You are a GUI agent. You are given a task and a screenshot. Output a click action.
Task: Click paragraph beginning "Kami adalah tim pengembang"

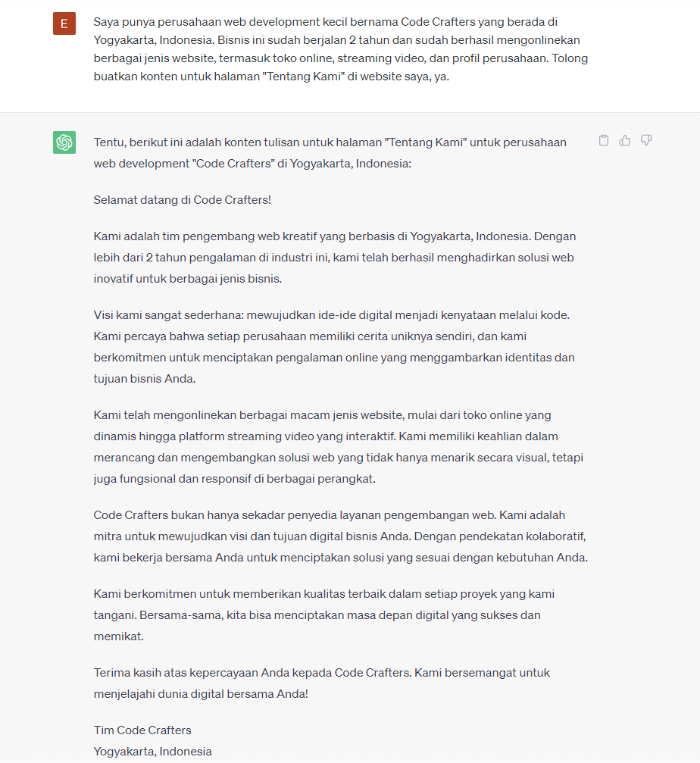(333, 258)
